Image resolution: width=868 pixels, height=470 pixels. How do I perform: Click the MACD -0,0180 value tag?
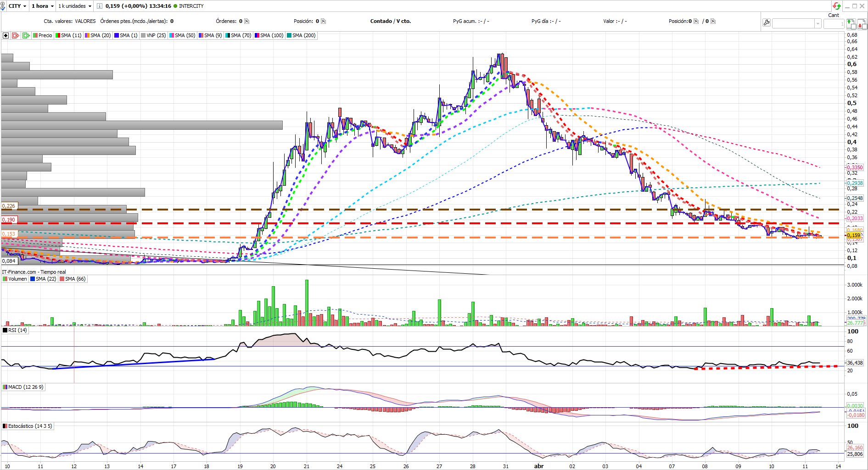click(856, 415)
